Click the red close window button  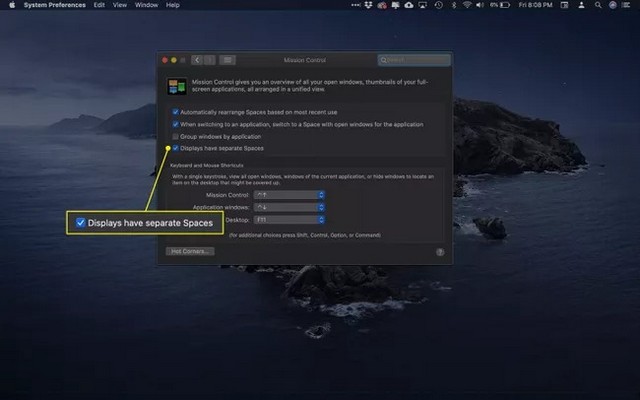point(165,60)
